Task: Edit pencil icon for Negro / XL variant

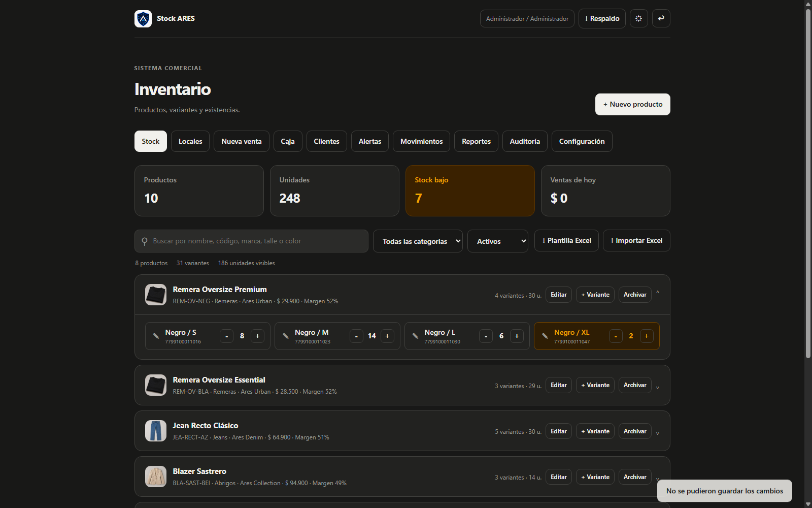Action: (x=545, y=336)
